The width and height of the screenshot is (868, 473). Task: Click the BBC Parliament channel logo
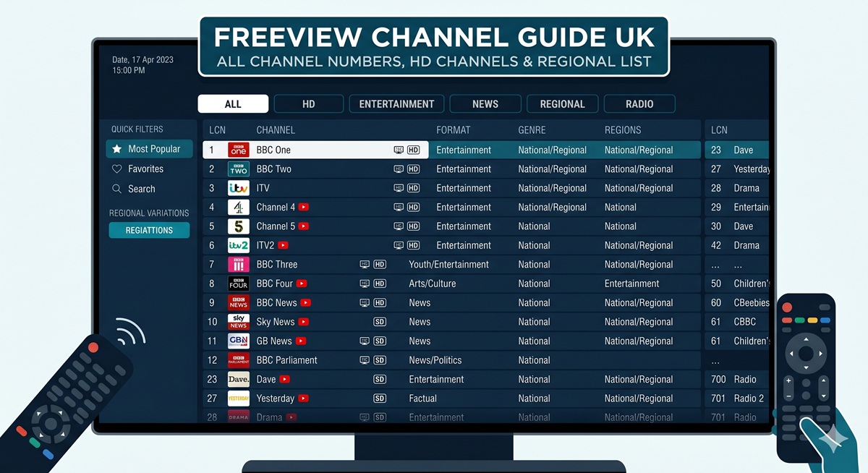click(x=239, y=360)
